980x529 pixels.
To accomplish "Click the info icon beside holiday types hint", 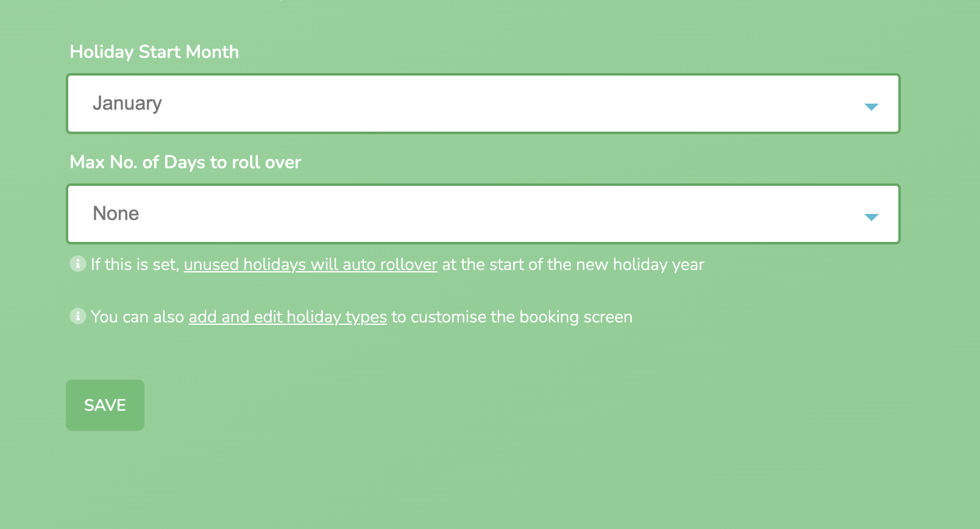I will (78, 316).
